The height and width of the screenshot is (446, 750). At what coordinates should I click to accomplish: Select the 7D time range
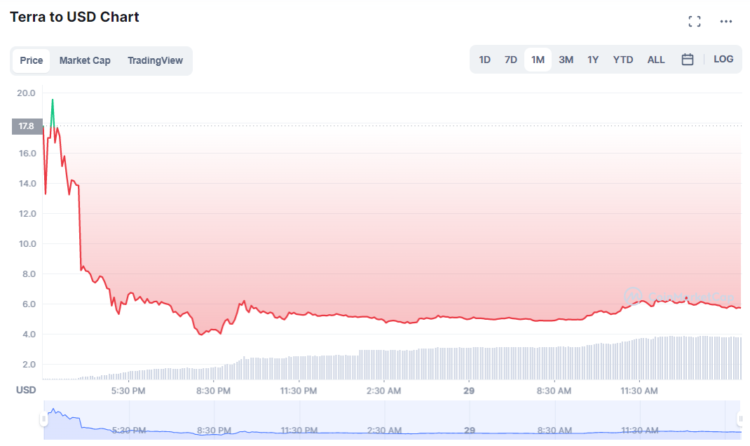click(x=511, y=60)
